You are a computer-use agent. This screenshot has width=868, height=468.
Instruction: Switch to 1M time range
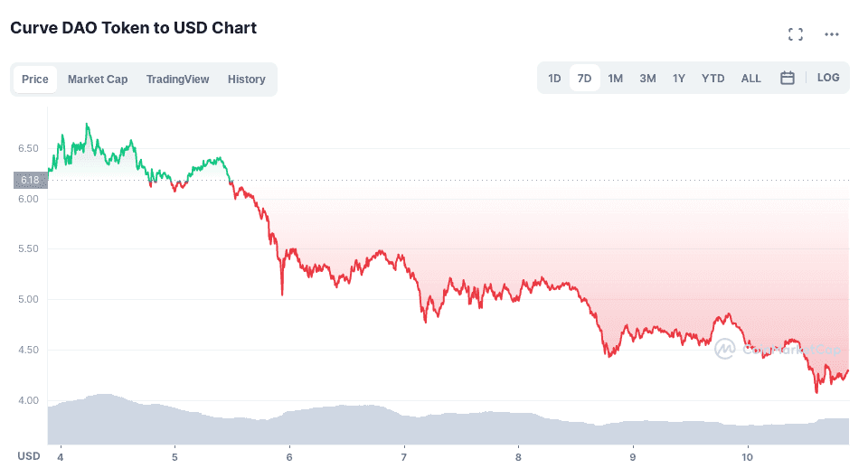[x=616, y=79]
